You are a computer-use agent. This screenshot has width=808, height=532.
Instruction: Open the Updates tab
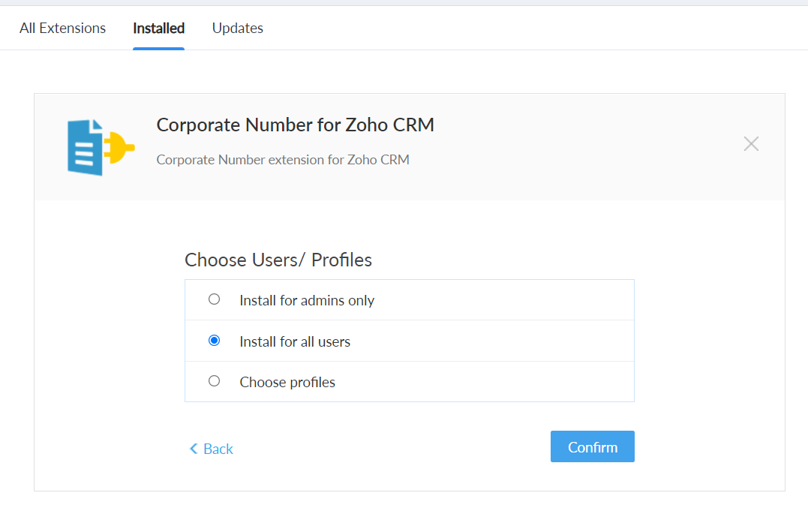pyautogui.click(x=237, y=29)
